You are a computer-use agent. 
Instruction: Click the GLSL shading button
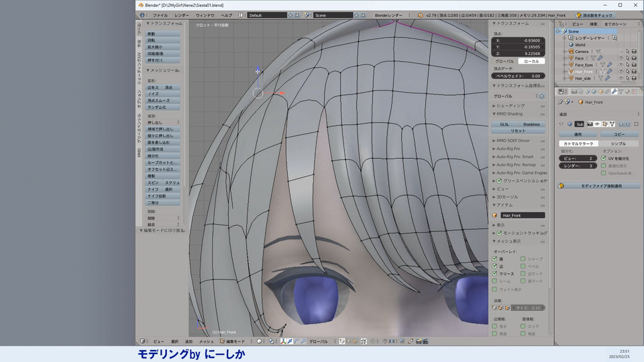pos(504,125)
